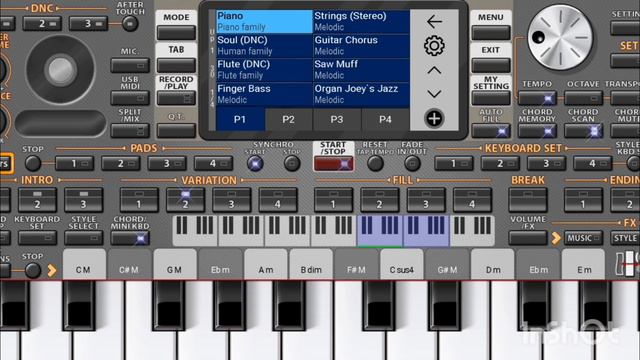The image size is (640, 360).
Task: Move up the sound list with the up chevron
Action: [x=434, y=71]
